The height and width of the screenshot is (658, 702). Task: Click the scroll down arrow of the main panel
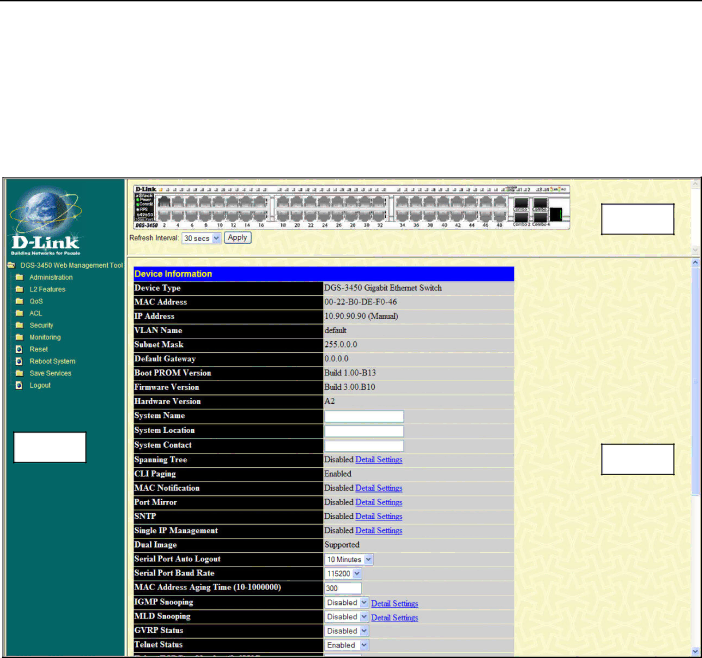click(695, 652)
